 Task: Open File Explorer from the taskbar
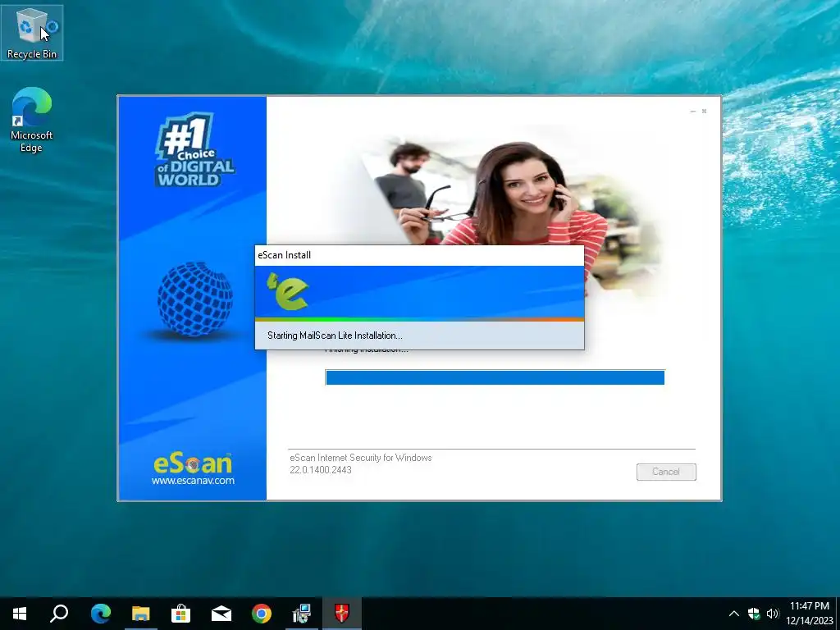click(x=141, y=613)
